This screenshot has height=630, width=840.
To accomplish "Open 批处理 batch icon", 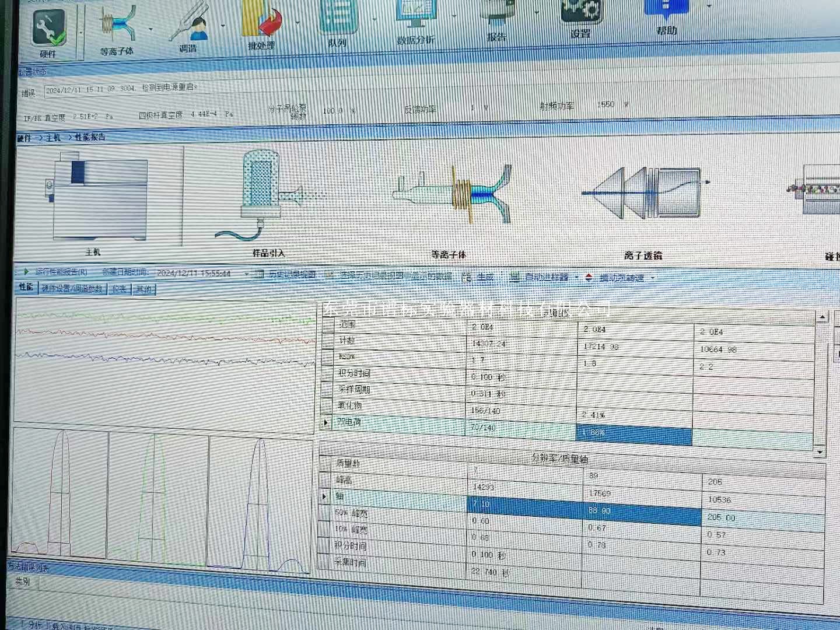I will click(262, 24).
